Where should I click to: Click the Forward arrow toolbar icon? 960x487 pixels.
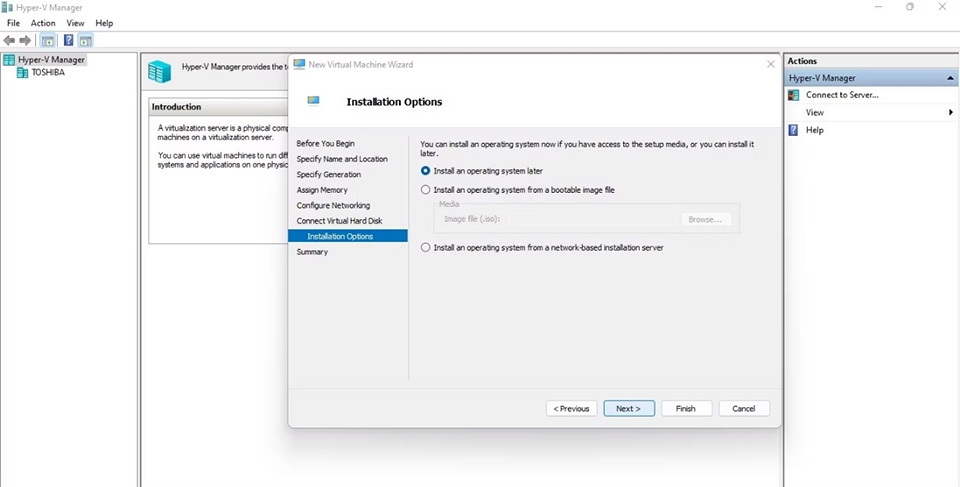click(25, 40)
